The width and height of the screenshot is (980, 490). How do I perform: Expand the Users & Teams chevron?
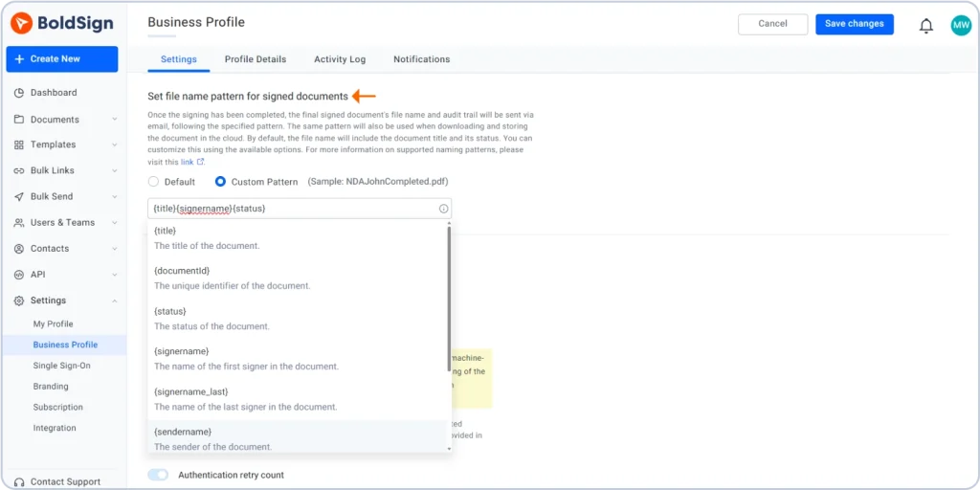click(115, 222)
